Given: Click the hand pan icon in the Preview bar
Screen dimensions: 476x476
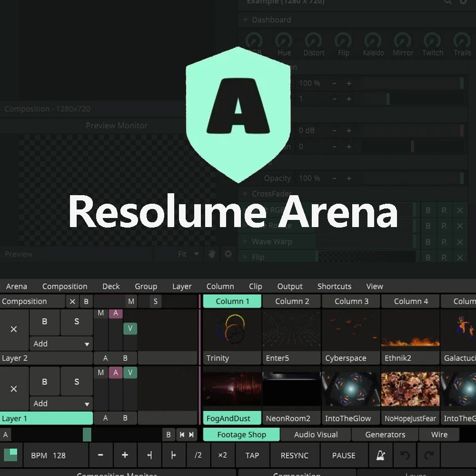Looking at the screenshot, I should [x=212, y=254].
